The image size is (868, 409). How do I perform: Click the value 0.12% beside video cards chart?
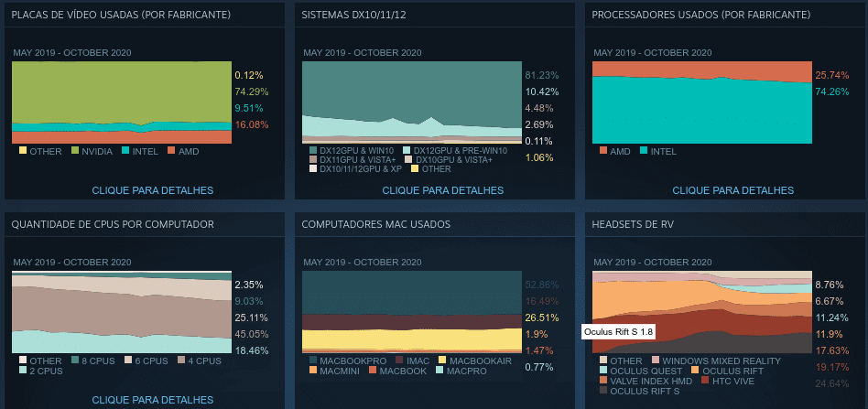248,75
